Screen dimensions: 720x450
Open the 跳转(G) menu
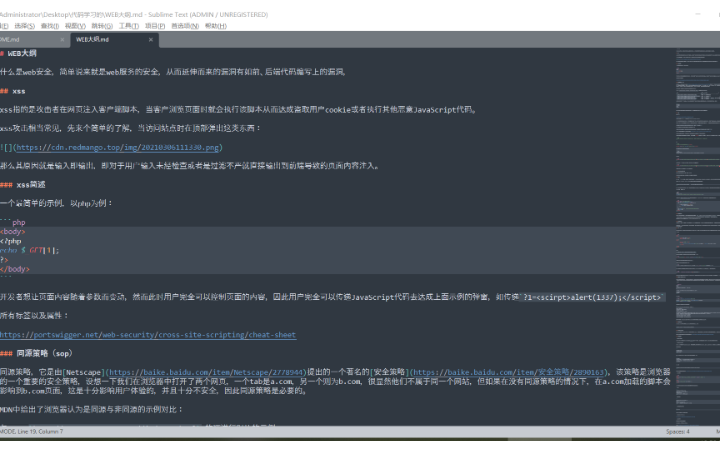click(x=102, y=26)
